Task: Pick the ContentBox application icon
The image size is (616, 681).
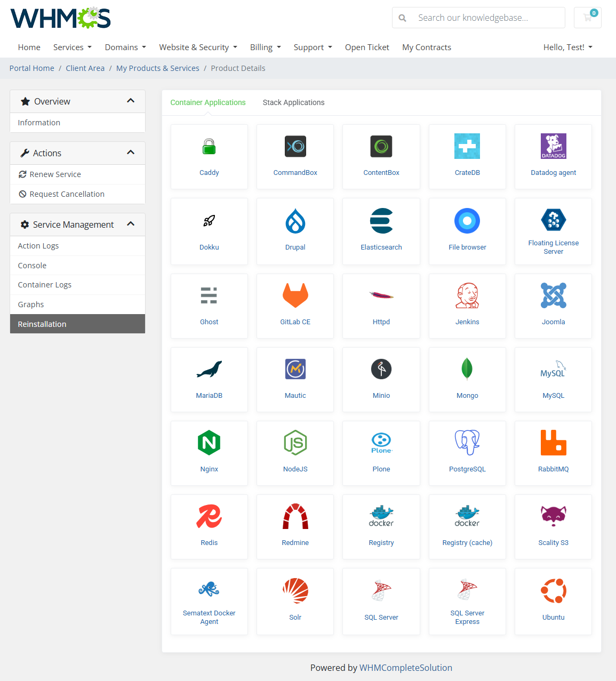Action: [x=381, y=146]
